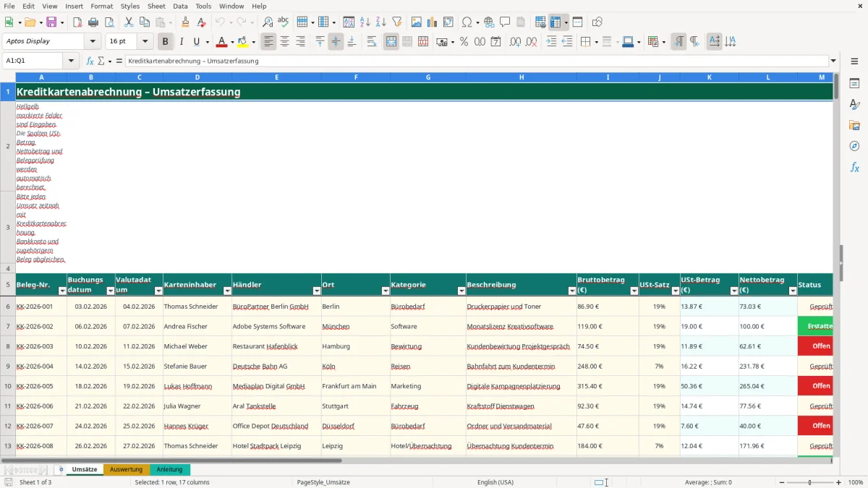Format cells as percent
Image resolution: width=868 pixels, height=488 pixels.
coord(464,42)
